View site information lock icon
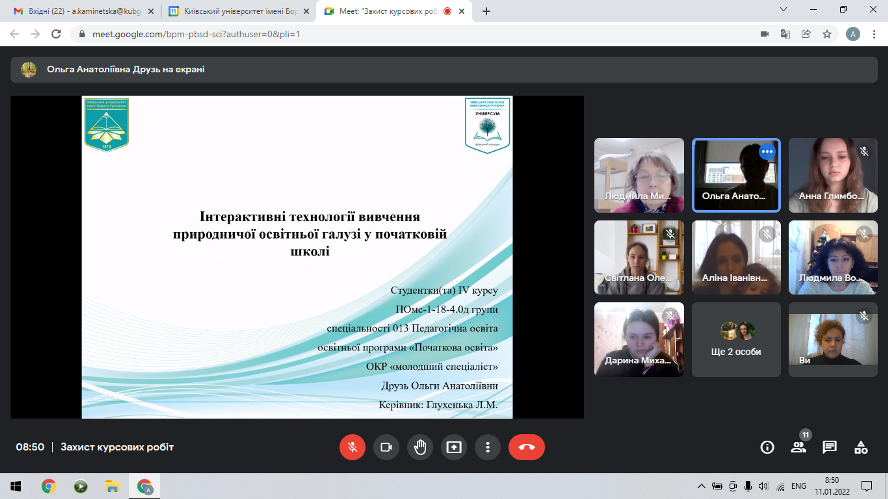 pyautogui.click(x=82, y=34)
